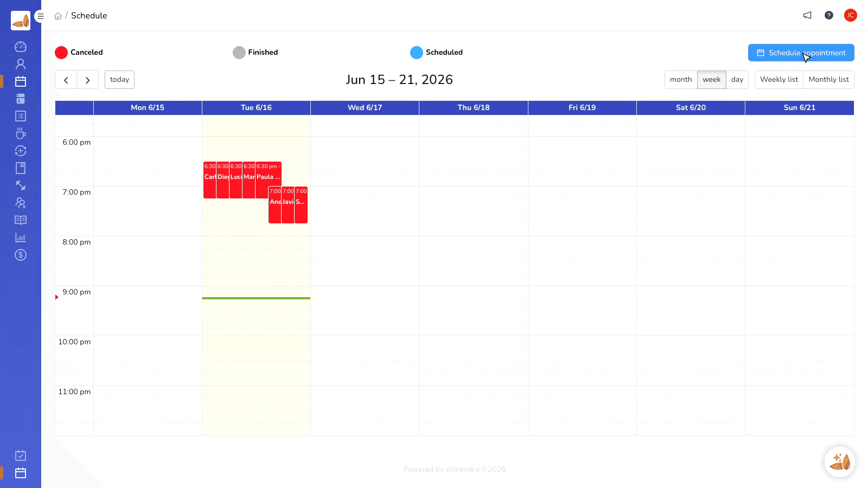This screenshot has width=868, height=488.
Task: Click the Canceled legend label
Action: click(87, 53)
